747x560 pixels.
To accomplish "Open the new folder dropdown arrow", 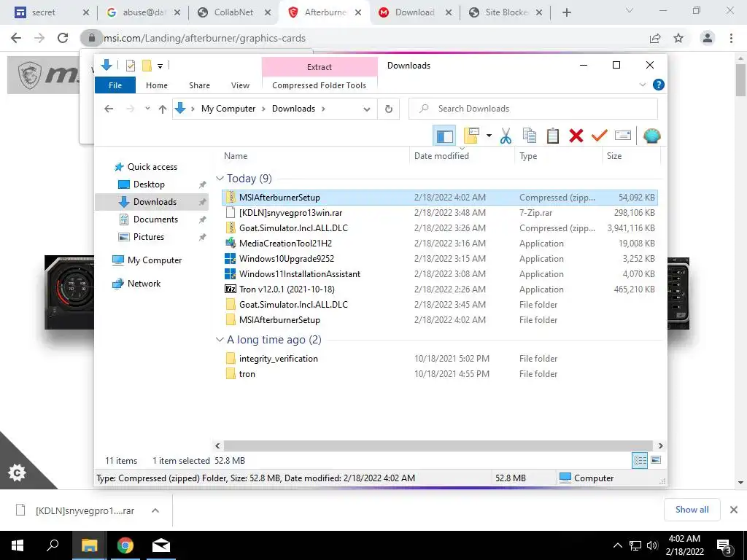I will coord(489,136).
